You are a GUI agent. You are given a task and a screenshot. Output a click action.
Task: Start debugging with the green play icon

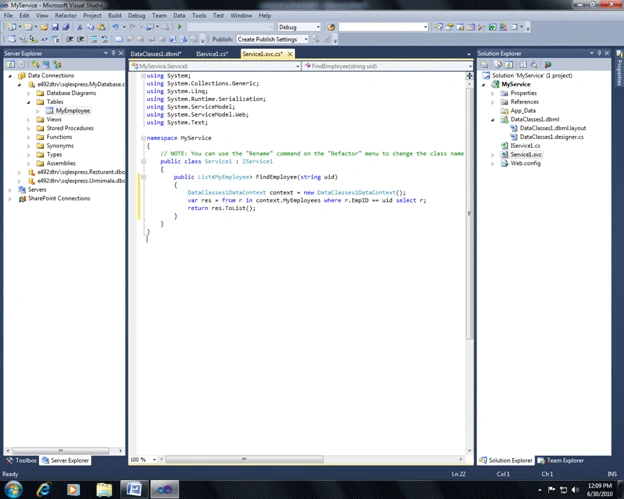179,27
